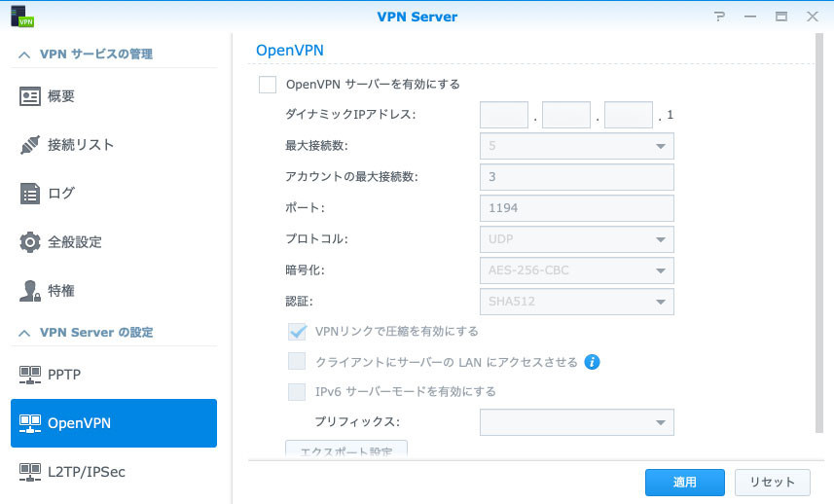This screenshot has height=504, width=834.
Task: Open the 最大接続数 dropdown
Action: click(x=576, y=146)
